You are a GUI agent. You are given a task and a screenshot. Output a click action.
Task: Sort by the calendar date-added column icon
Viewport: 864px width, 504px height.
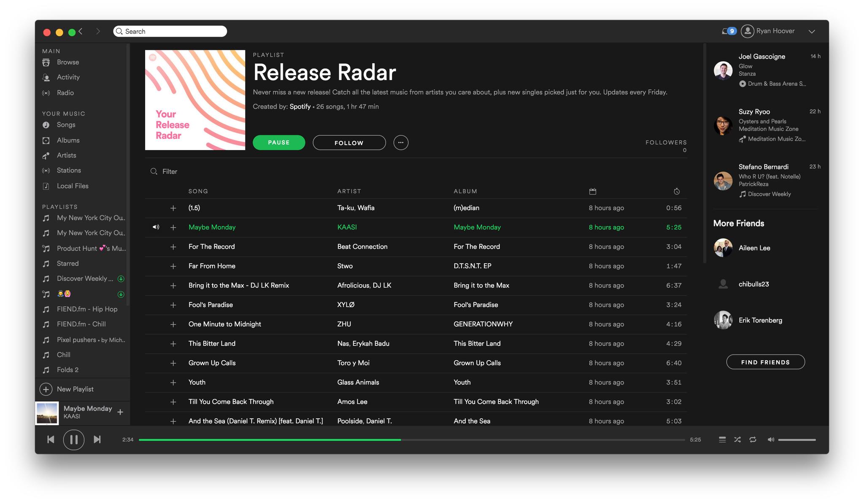593,191
